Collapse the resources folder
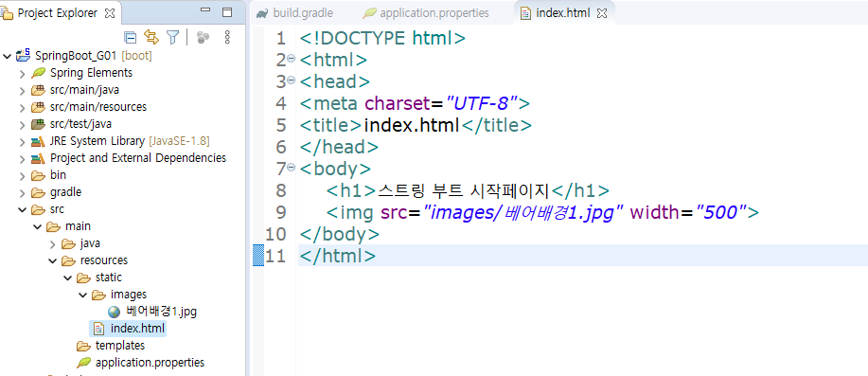The image size is (868, 376). (x=52, y=260)
